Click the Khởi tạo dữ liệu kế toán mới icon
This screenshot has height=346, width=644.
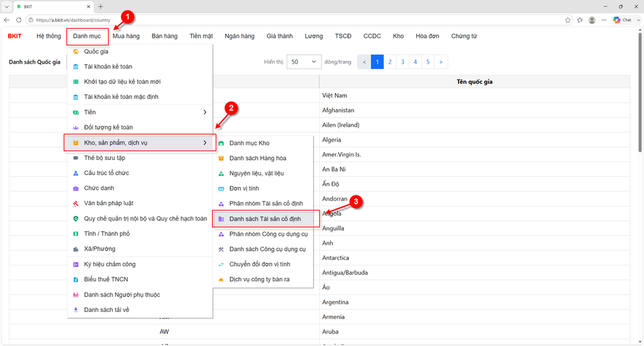(75, 82)
